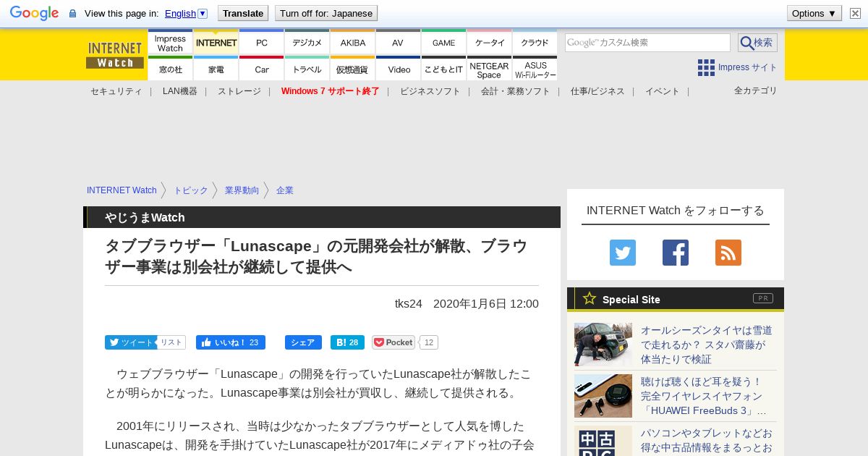This screenshot has width=868, height=456.
Task: Open the ストレージ category link
Action: click(x=239, y=91)
